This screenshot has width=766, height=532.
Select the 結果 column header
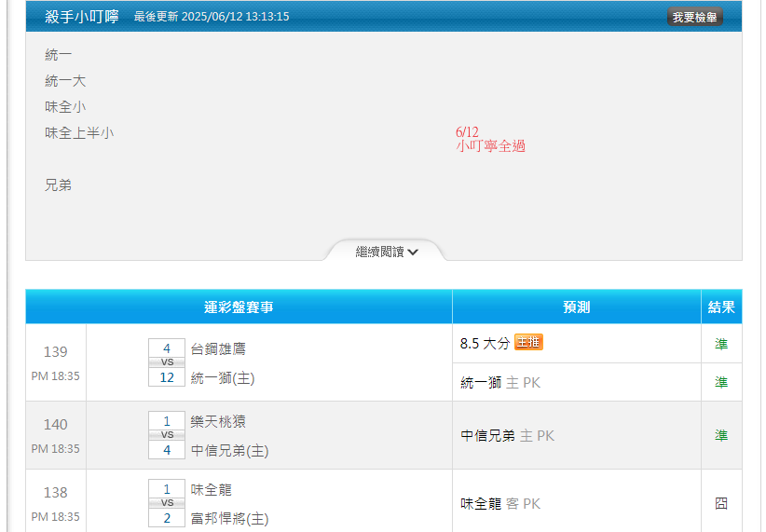click(721, 307)
